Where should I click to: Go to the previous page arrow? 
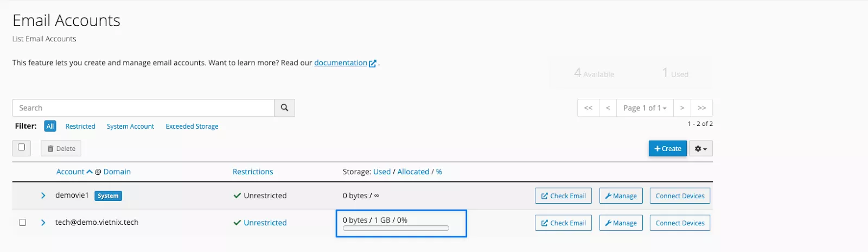tap(608, 108)
